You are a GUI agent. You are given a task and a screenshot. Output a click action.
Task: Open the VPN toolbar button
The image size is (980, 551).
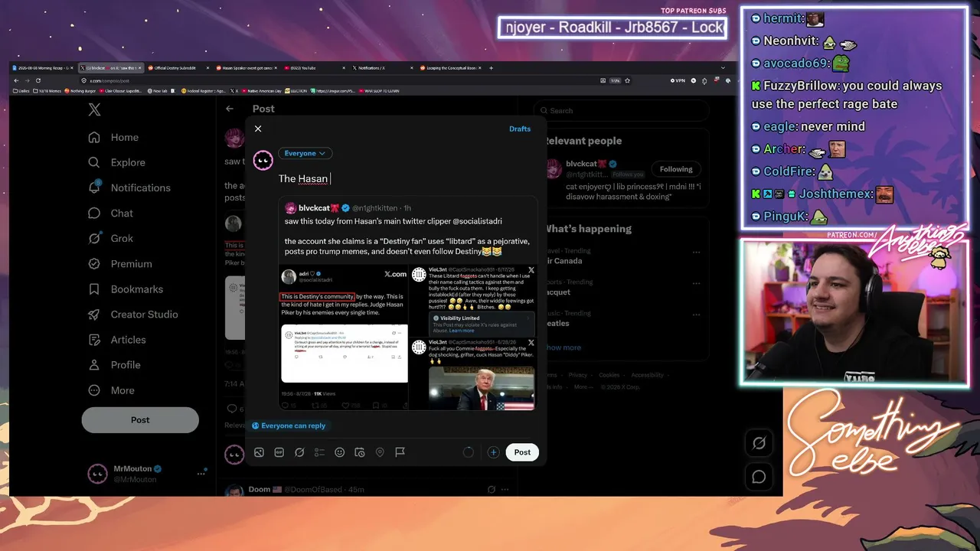[678, 80]
